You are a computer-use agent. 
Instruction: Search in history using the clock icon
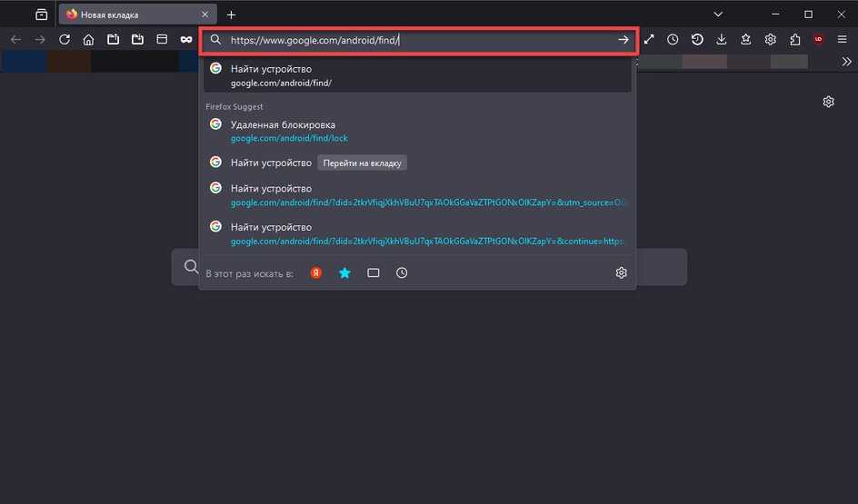[402, 272]
